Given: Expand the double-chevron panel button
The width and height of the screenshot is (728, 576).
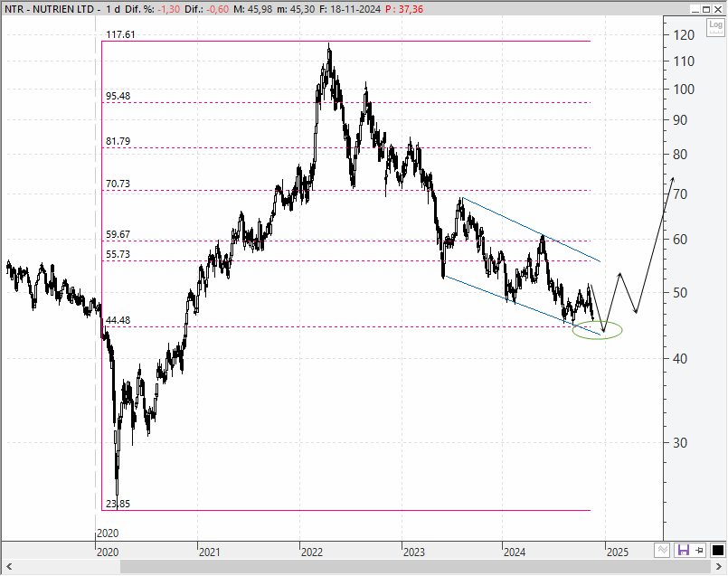Looking at the screenshot, I should click(x=663, y=551).
